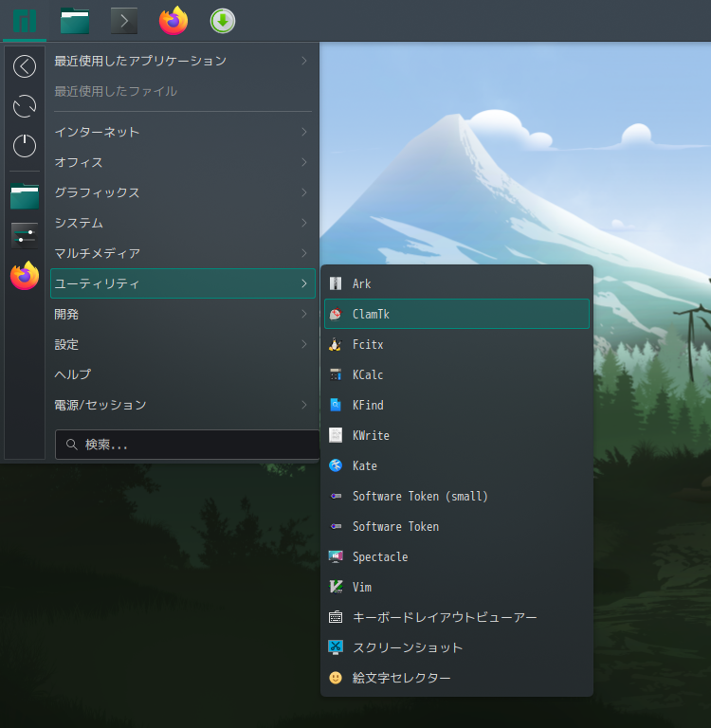711x728 pixels.
Task: Expand the マルチメディア category arrow
Action: tap(304, 253)
